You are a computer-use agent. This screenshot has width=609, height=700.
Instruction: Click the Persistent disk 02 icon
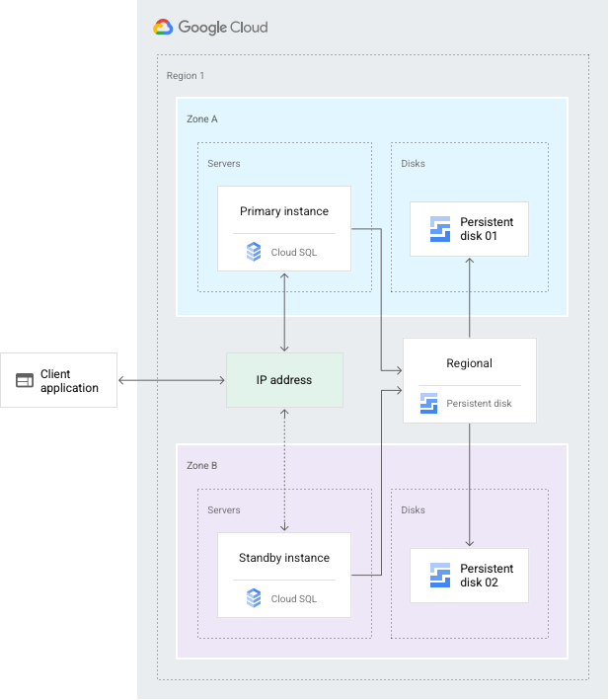click(x=440, y=576)
